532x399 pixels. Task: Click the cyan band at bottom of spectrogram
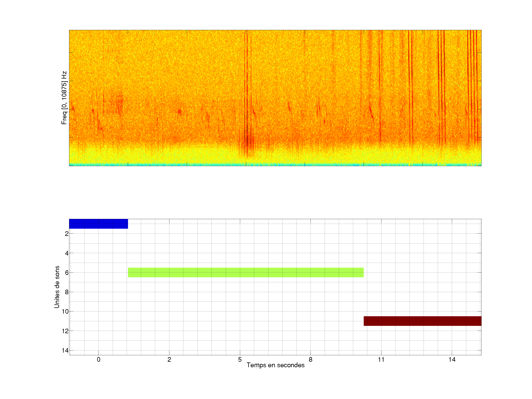pos(275,165)
